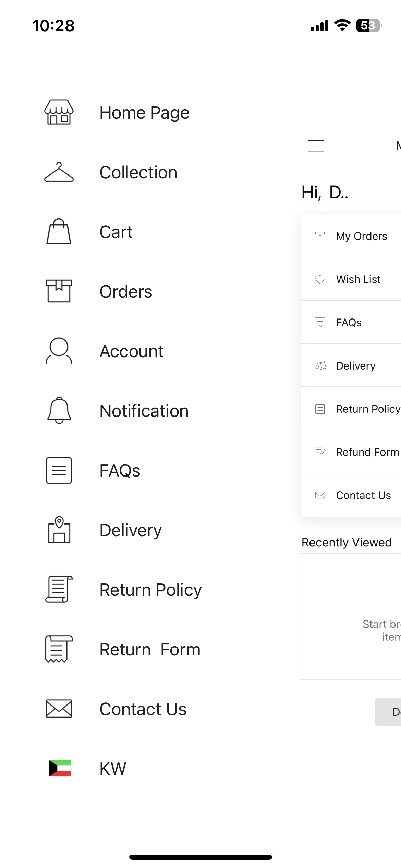Open Collection via the hanger icon
Image resolution: width=401 pixels, height=868 pixels.
pos(59,172)
